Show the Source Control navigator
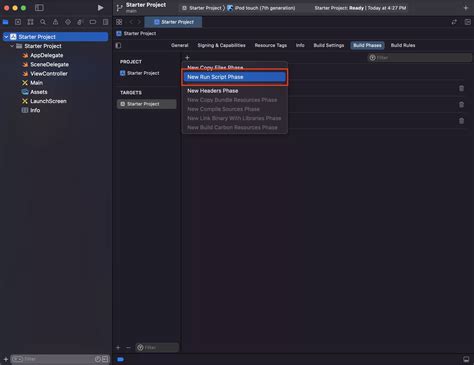This screenshot has width=474, height=365. [18, 22]
